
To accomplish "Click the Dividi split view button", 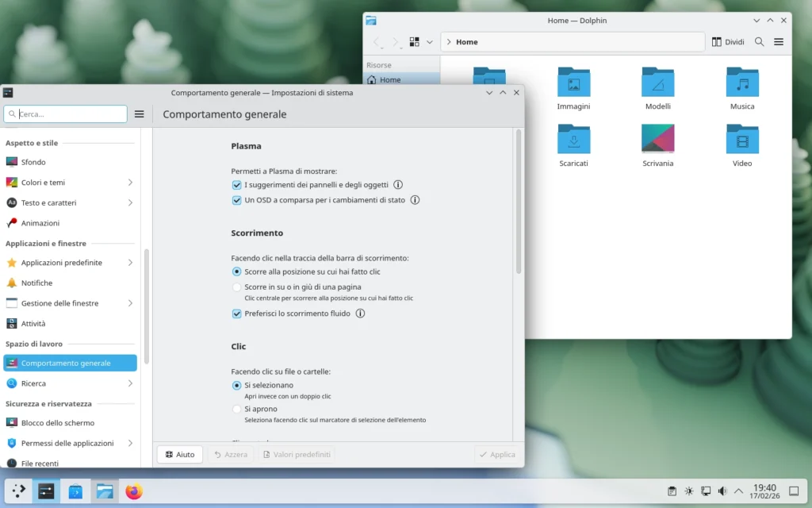I will pos(727,41).
